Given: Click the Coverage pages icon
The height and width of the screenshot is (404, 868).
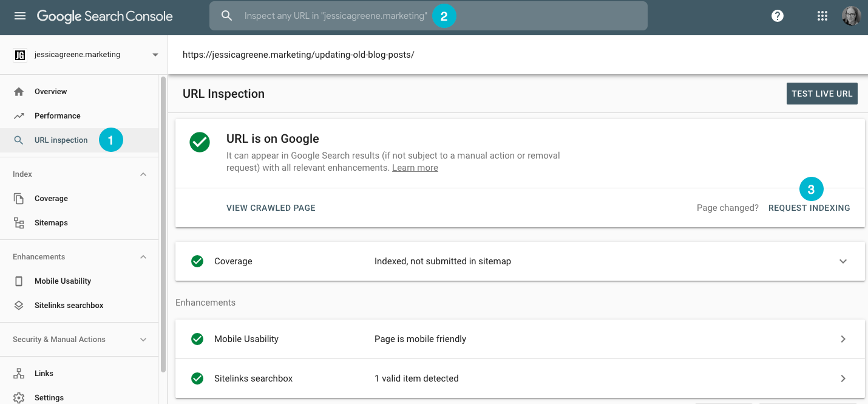Looking at the screenshot, I should click(x=19, y=199).
